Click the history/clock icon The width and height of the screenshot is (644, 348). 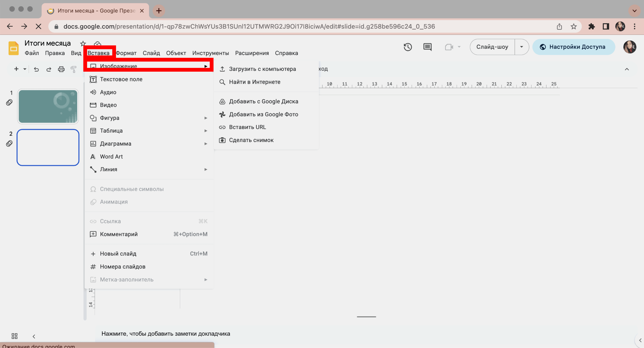[x=407, y=47]
